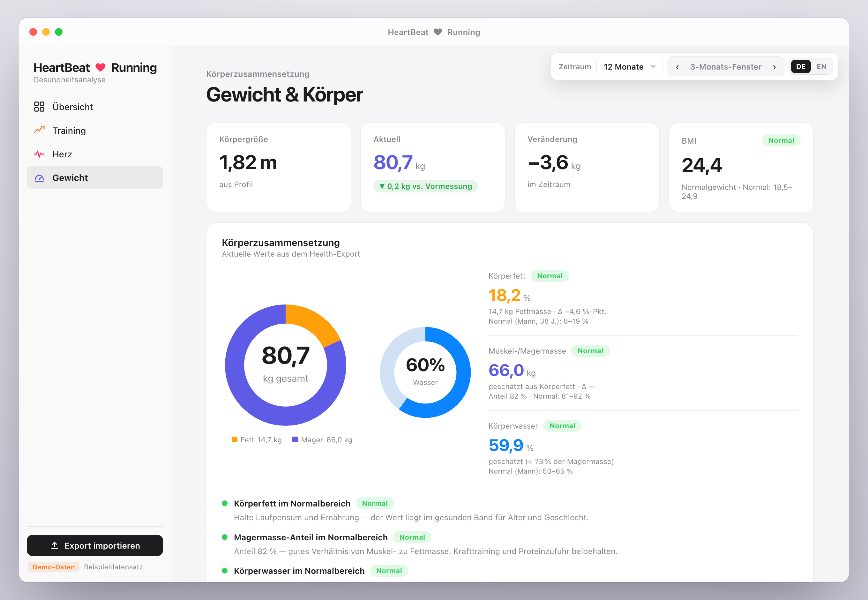The height and width of the screenshot is (600, 868).
Task: Click the Übersicht grid icon
Action: tap(39, 107)
